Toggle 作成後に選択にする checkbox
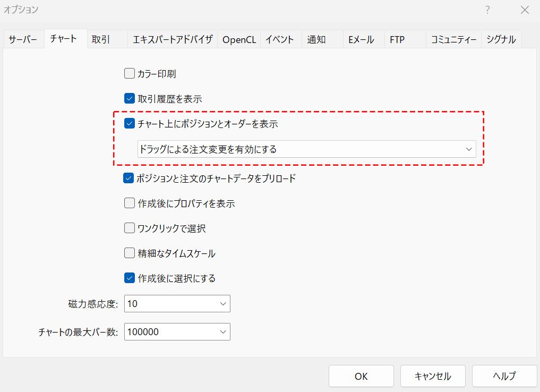540x392 pixels. (129, 278)
